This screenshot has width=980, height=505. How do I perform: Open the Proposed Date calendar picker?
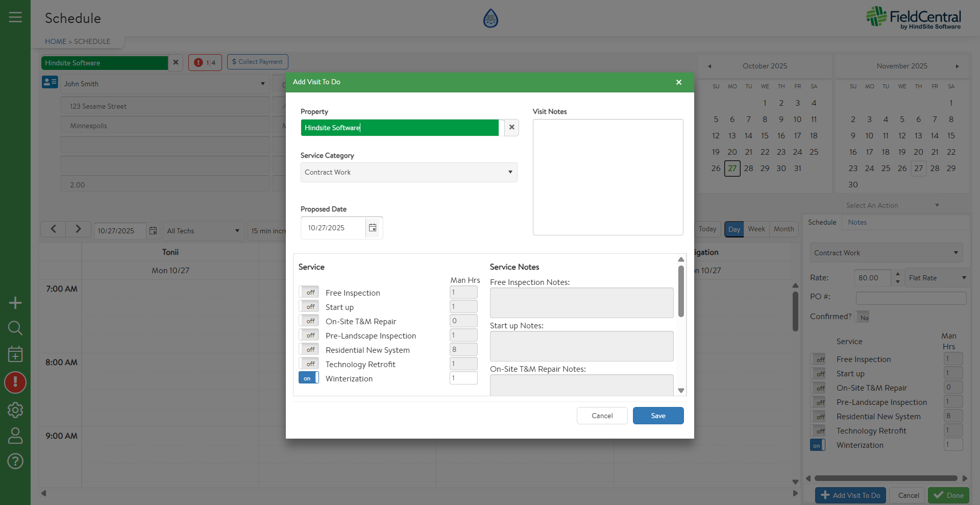coord(373,228)
